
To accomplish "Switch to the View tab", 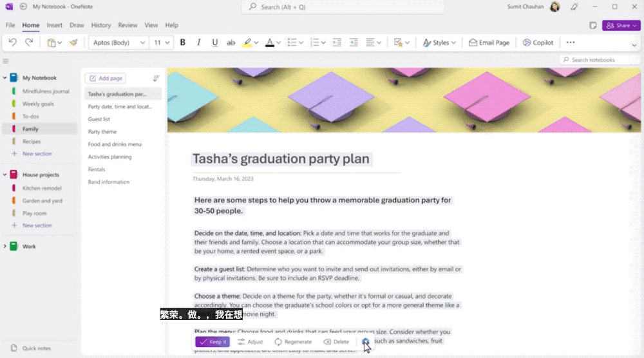I will (x=151, y=25).
